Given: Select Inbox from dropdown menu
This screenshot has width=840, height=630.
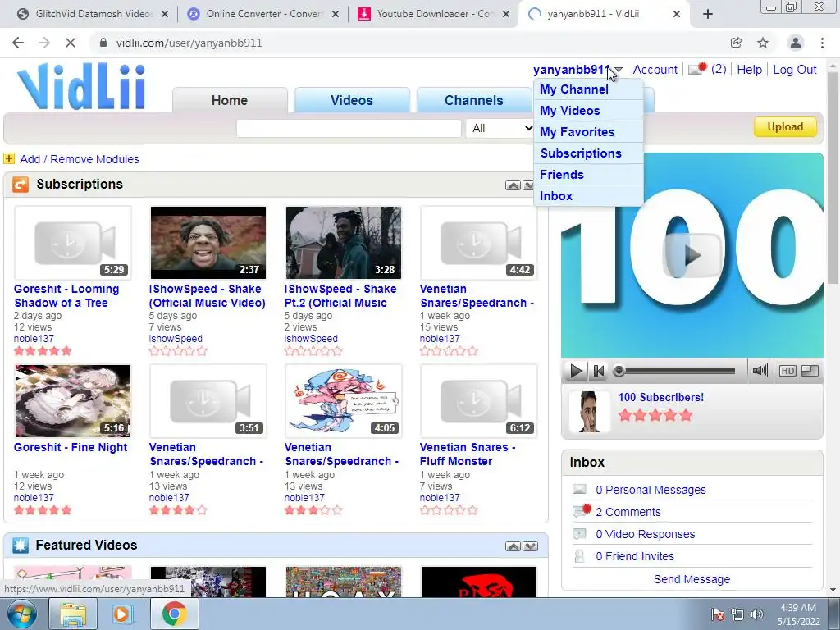Looking at the screenshot, I should [x=588, y=195].
